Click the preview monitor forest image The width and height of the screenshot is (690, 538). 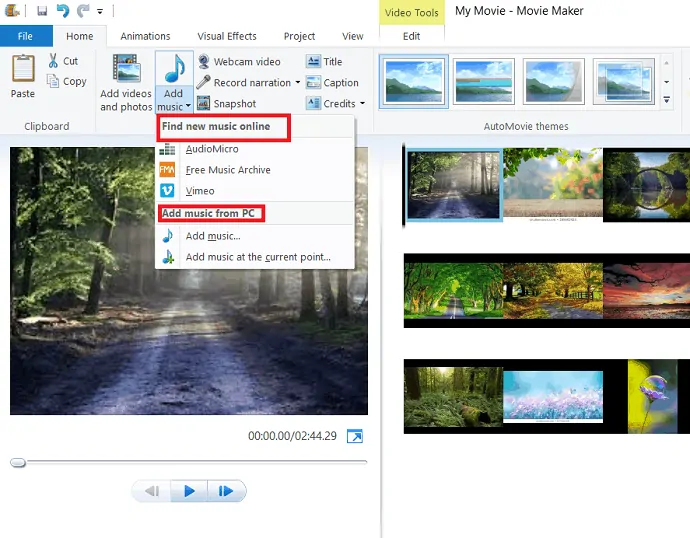pos(189,281)
